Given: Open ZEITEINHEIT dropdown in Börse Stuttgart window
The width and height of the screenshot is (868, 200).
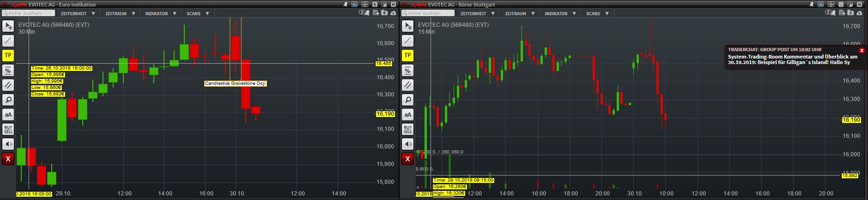Looking at the screenshot, I should [x=478, y=13].
